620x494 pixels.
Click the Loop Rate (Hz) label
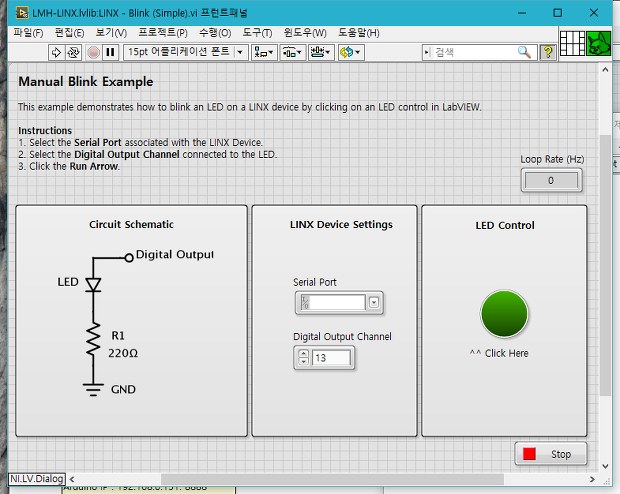(552, 159)
